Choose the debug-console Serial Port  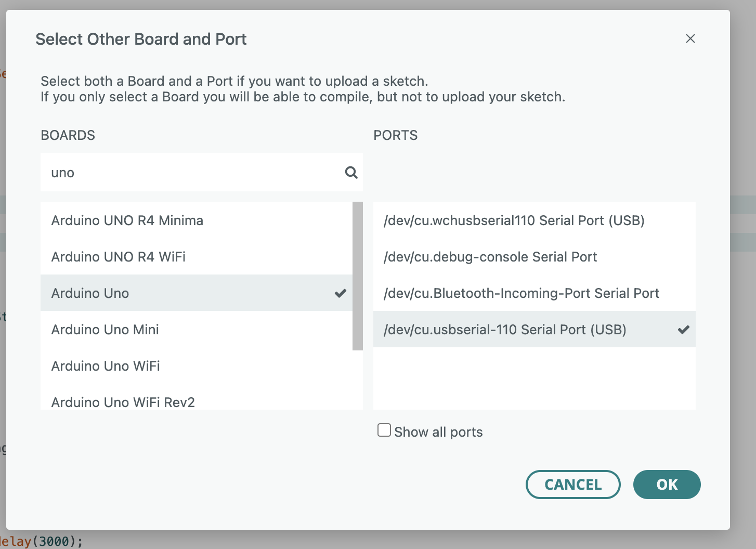click(x=490, y=257)
